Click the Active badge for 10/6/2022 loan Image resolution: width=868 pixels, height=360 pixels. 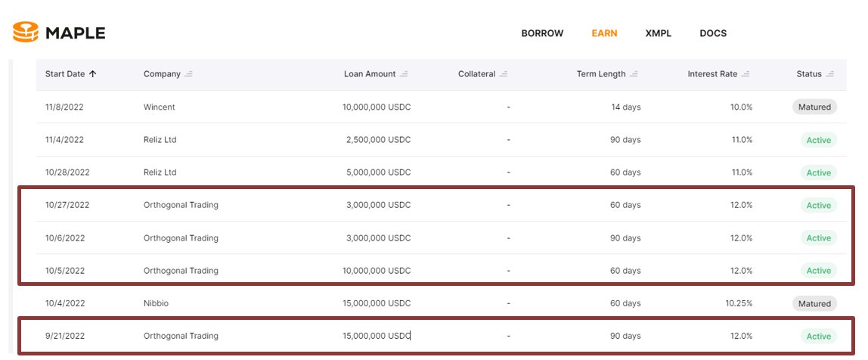tap(819, 238)
